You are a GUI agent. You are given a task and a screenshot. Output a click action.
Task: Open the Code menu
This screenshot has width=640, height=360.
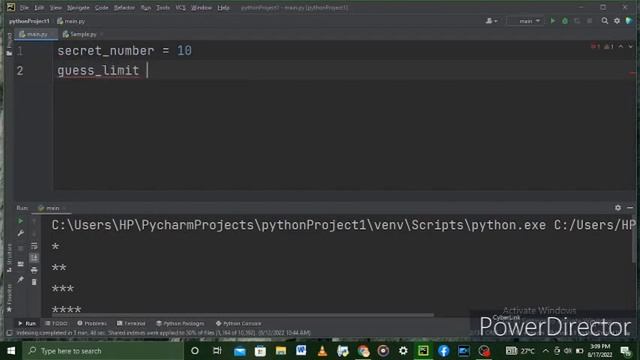point(102,8)
